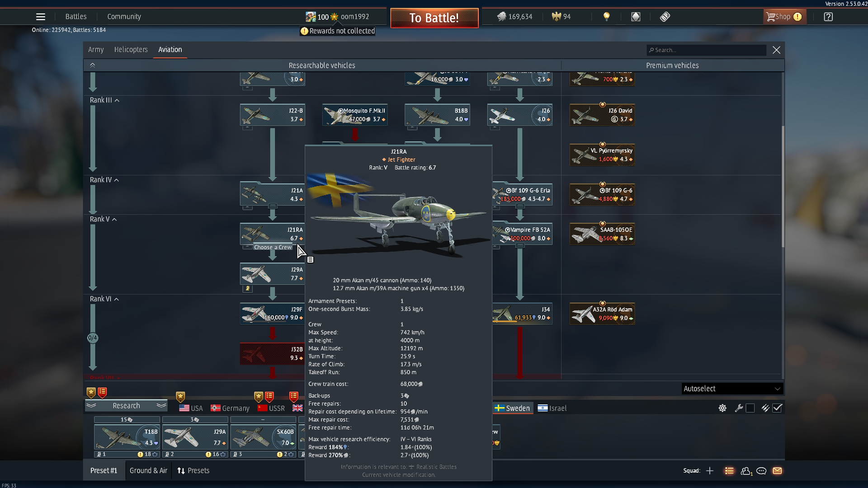Open the contacts friends list icon

click(x=746, y=471)
